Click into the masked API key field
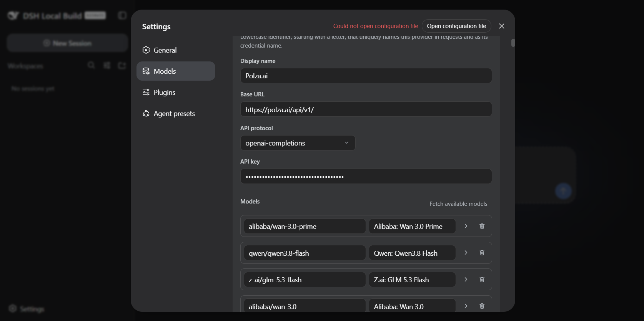This screenshot has height=321, width=644. tap(366, 177)
